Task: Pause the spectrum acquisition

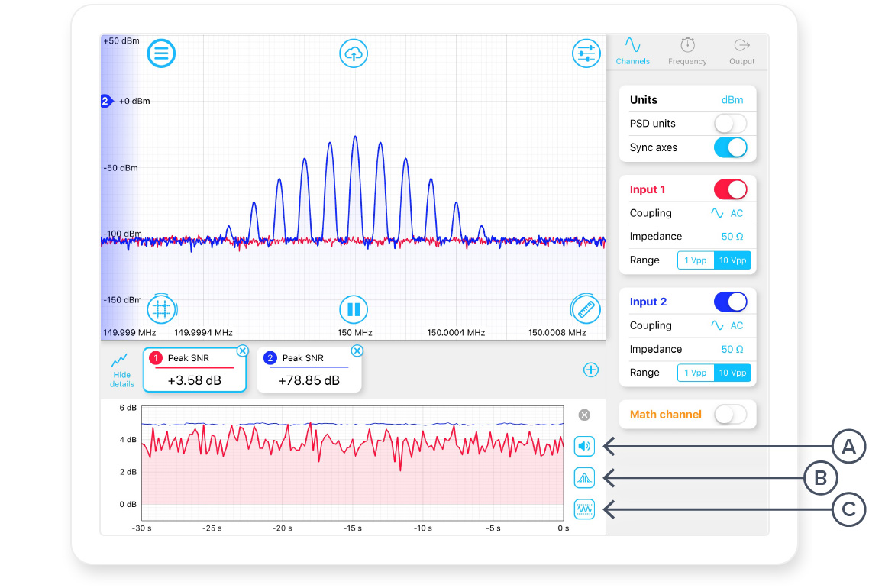Action: point(354,309)
